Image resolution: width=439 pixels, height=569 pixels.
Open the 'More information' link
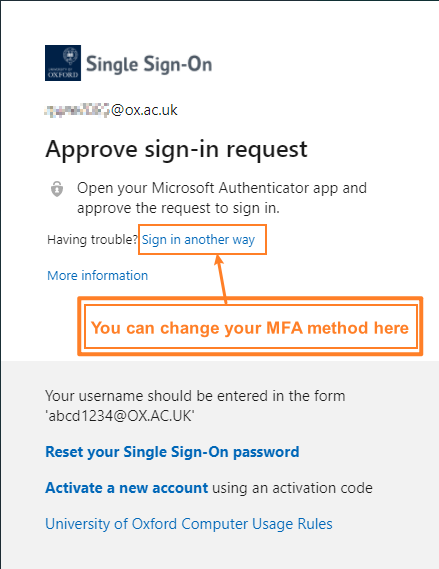click(98, 275)
